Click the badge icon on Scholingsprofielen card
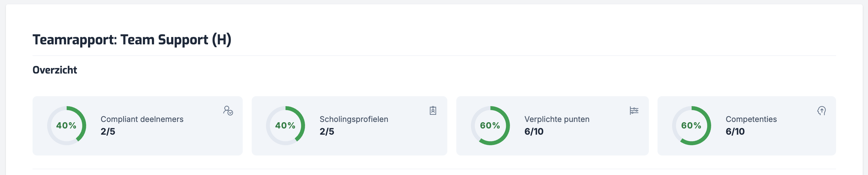The image size is (868, 175). click(433, 110)
